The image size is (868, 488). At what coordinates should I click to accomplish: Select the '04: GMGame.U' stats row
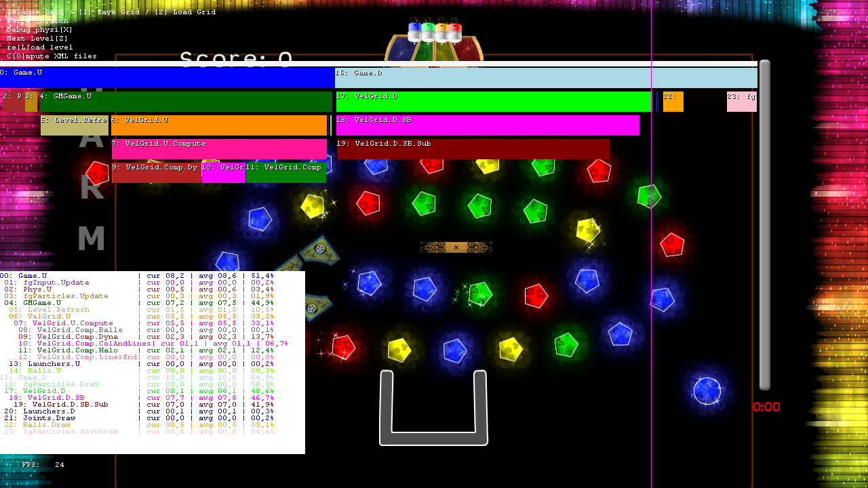[x=139, y=303]
